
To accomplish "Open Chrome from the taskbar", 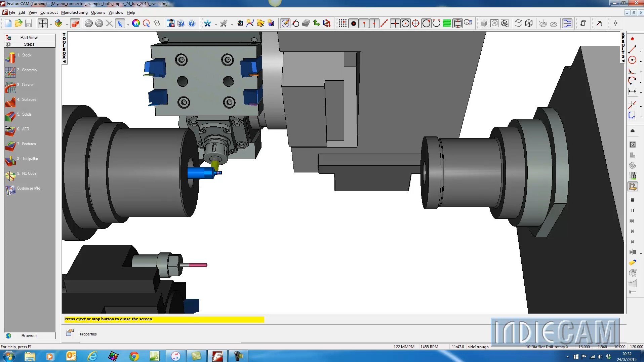I will 134,356.
